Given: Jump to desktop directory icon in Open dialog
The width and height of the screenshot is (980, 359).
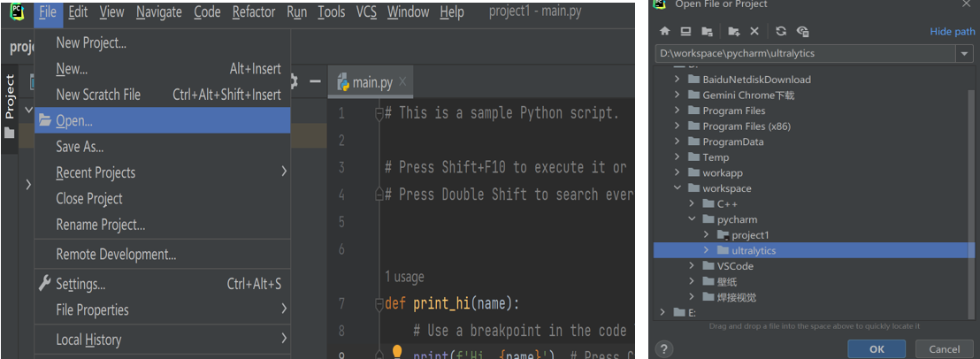Looking at the screenshot, I should click(x=685, y=31).
